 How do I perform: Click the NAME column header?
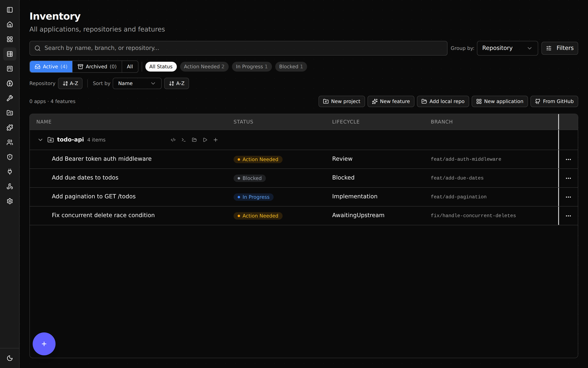(x=44, y=122)
